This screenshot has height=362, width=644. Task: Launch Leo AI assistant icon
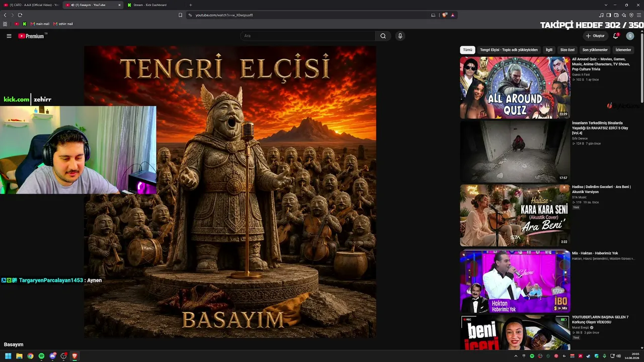[624, 15]
